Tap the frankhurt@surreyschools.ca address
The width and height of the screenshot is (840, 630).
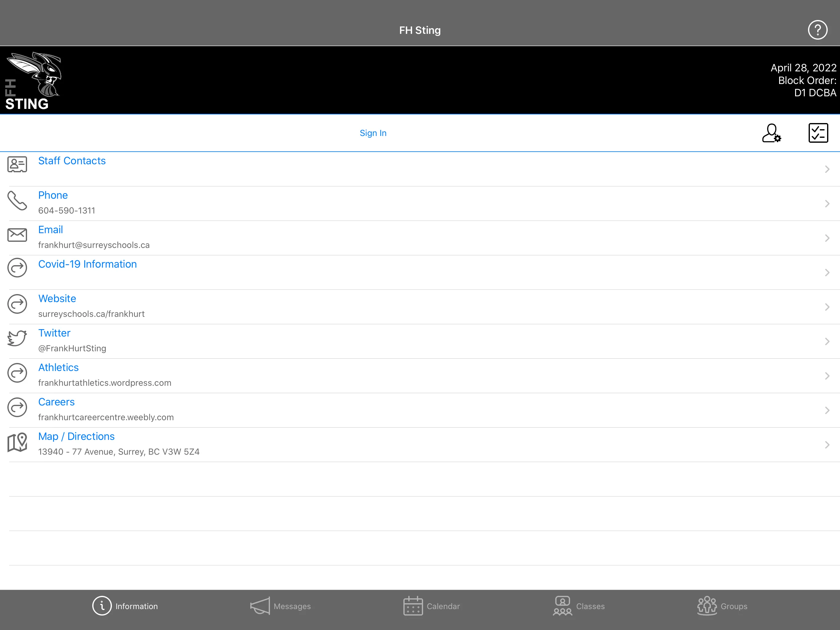(x=94, y=245)
